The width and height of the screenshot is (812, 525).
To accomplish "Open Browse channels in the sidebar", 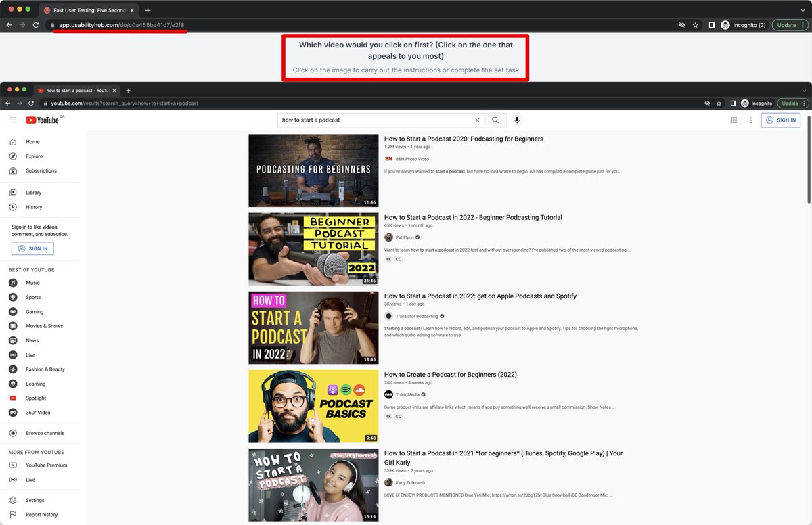I will [x=45, y=433].
